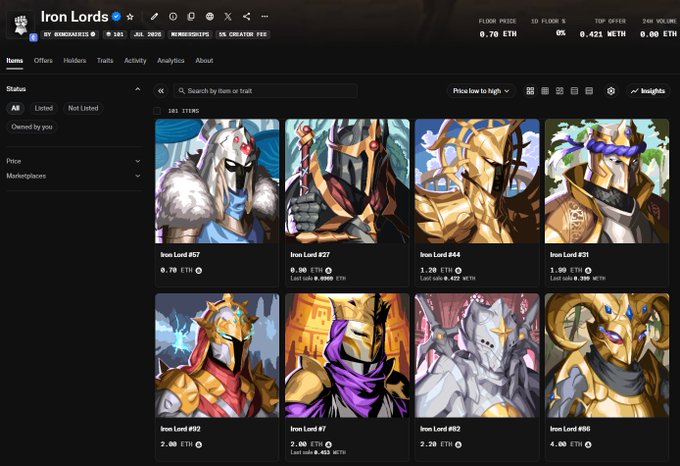Click the share icon
Screen dimensions: 680x466
(246, 16)
